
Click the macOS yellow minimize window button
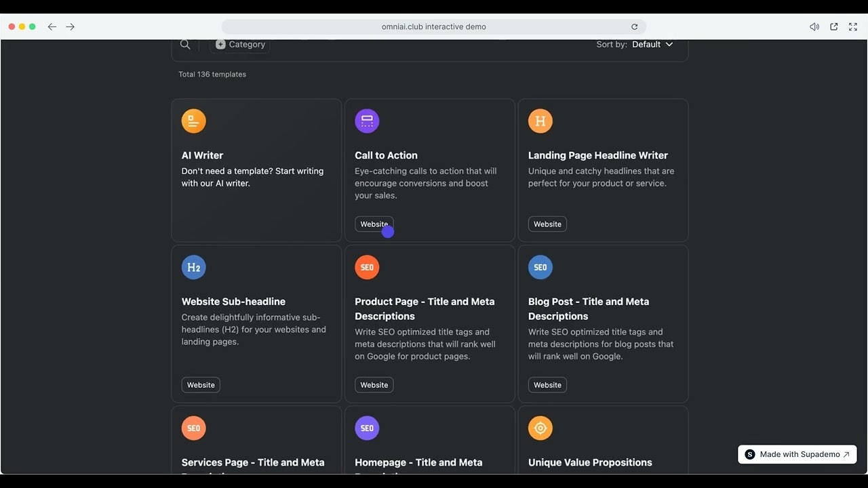[x=22, y=26]
